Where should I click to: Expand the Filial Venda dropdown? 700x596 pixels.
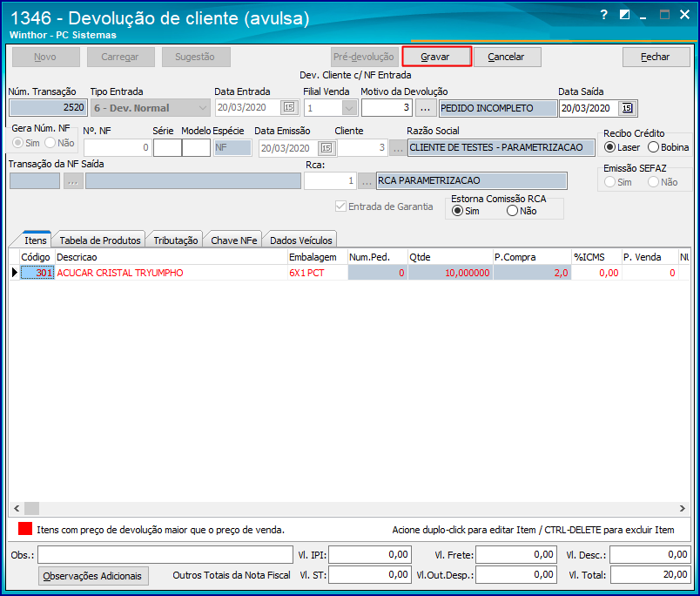click(x=349, y=108)
